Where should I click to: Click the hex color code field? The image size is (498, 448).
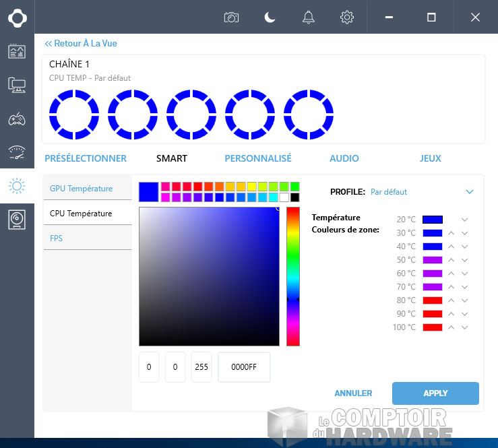click(244, 367)
